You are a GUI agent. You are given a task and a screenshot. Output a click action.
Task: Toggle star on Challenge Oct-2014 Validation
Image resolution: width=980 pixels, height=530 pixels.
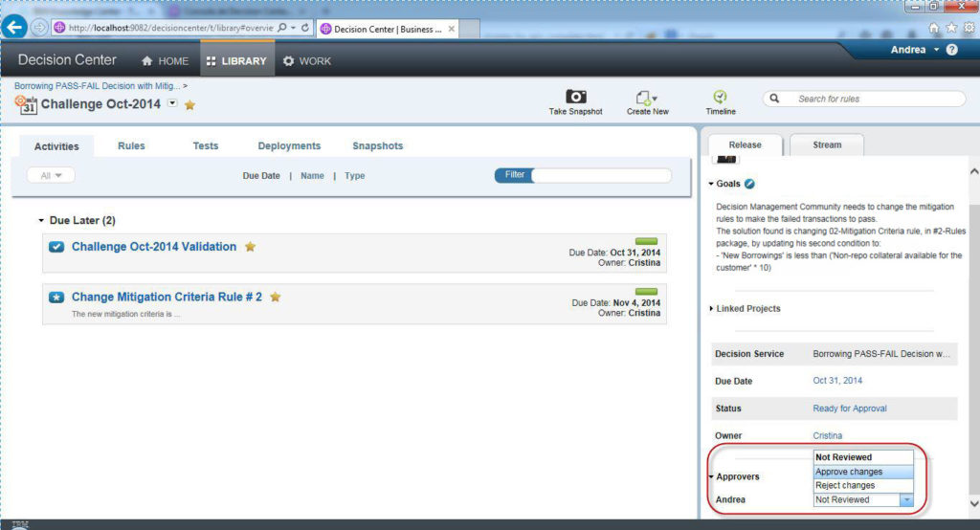click(x=250, y=247)
